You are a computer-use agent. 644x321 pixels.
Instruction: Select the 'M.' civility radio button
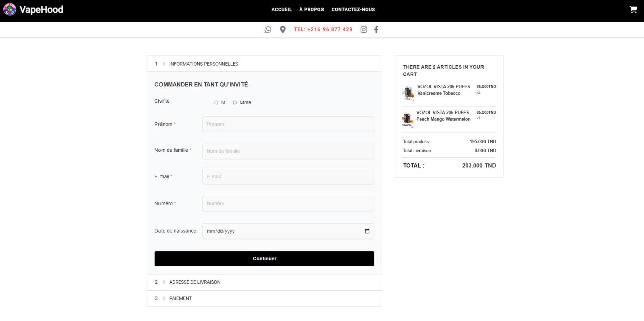(216, 103)
